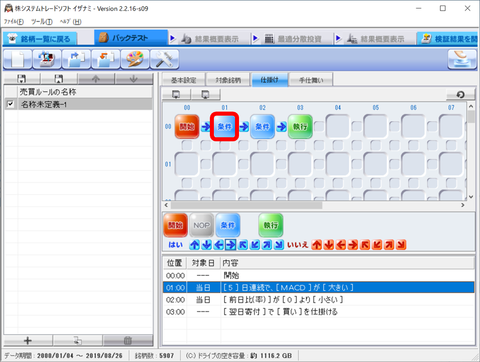Click the 対象日 column header
This screenshot has height=362, width=480.
click(203, 263)
